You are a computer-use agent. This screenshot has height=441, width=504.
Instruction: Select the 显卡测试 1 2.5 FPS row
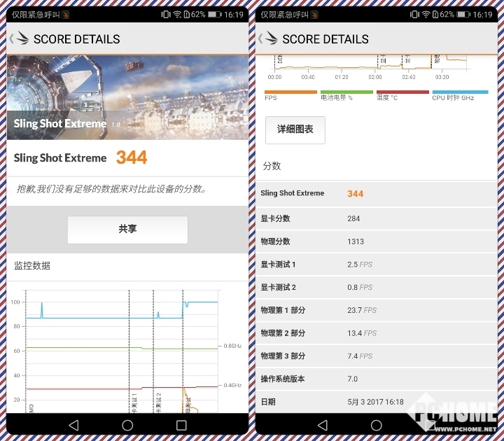pyautogui.click(x=377, y=265)
